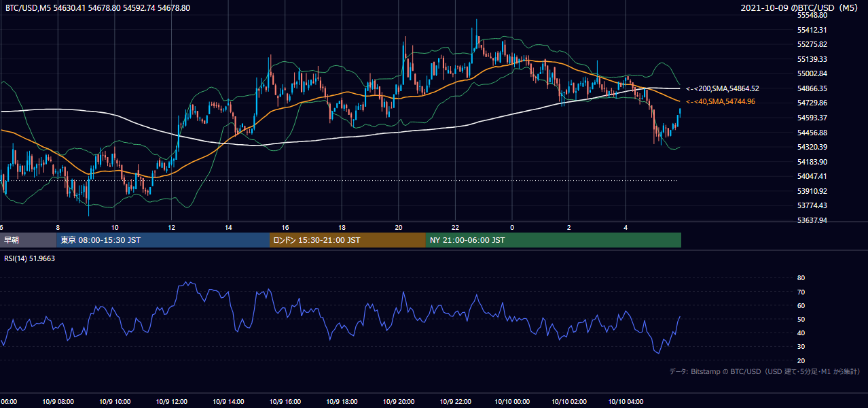Click the 10/10 00:00 bottom time label
868x408 pixels.
pos(512,401)
